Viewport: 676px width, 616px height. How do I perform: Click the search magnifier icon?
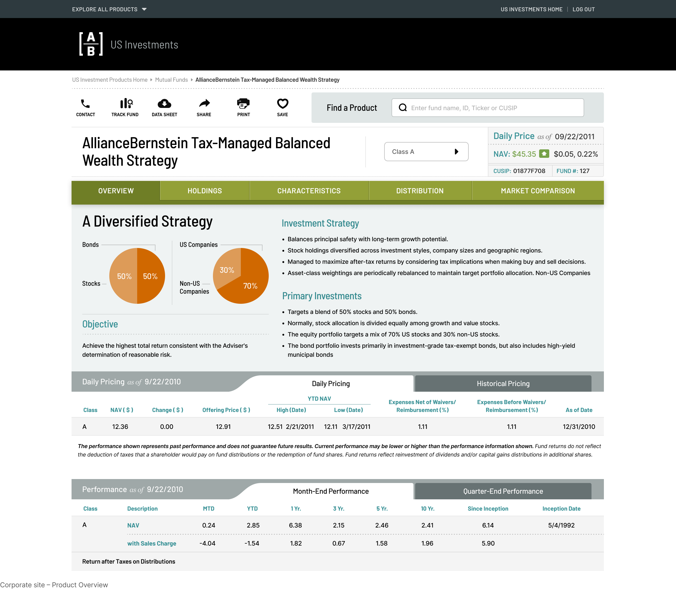403,108
